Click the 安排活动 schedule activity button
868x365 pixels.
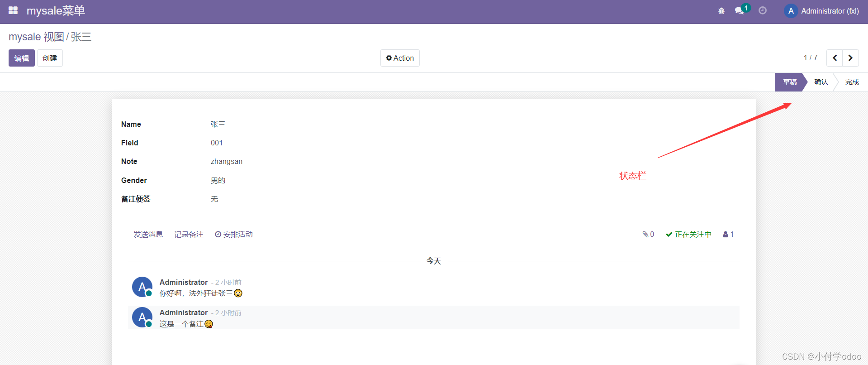pyautogui.click(x=234, y=235)
